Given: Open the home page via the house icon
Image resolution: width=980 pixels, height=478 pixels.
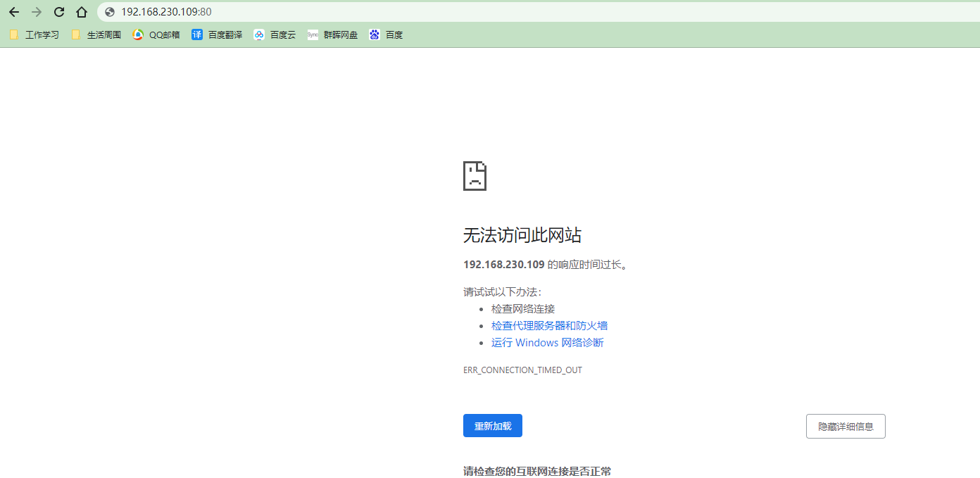Looking at the screenshot, I should [82, 12].
